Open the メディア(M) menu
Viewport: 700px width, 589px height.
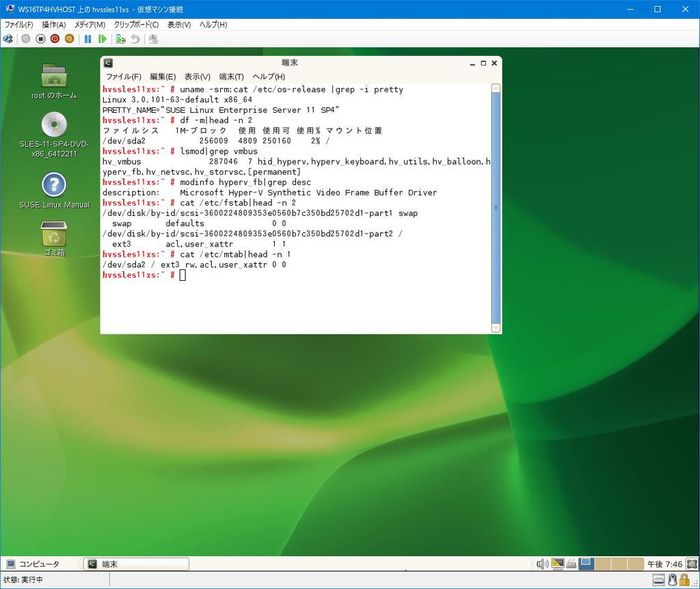click(90, 25)
